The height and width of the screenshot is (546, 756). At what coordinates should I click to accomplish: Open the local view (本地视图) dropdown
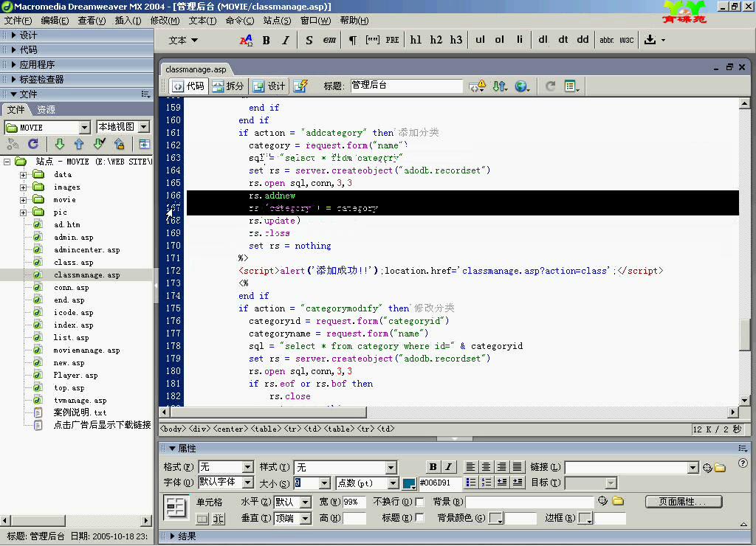144,127
